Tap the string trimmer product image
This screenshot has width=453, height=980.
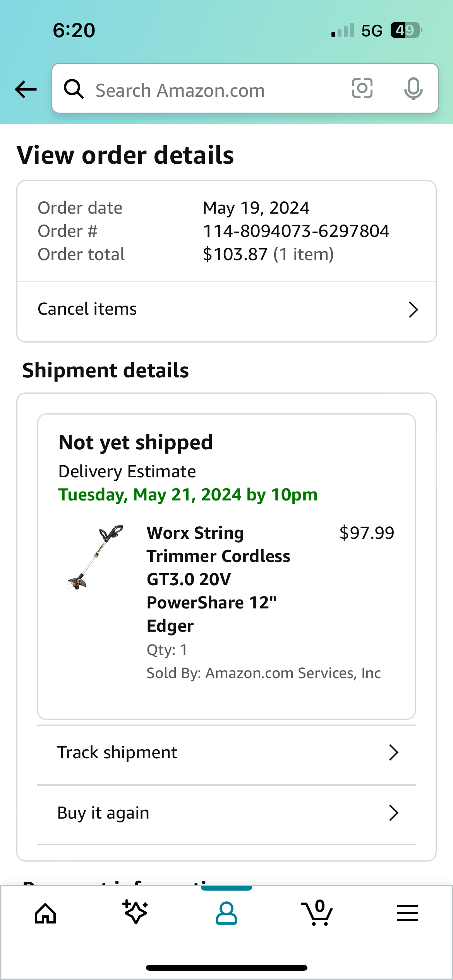(x=95, y=557)
